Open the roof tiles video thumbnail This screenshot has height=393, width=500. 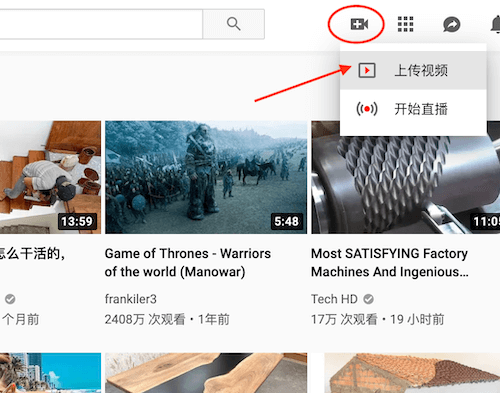coord(412,373)
